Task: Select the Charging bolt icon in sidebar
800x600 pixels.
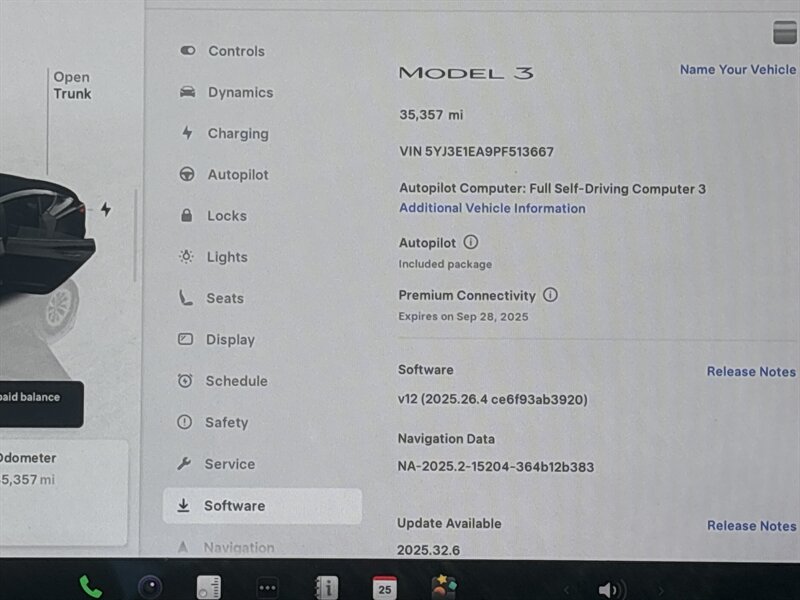Action: pos(187,133)
